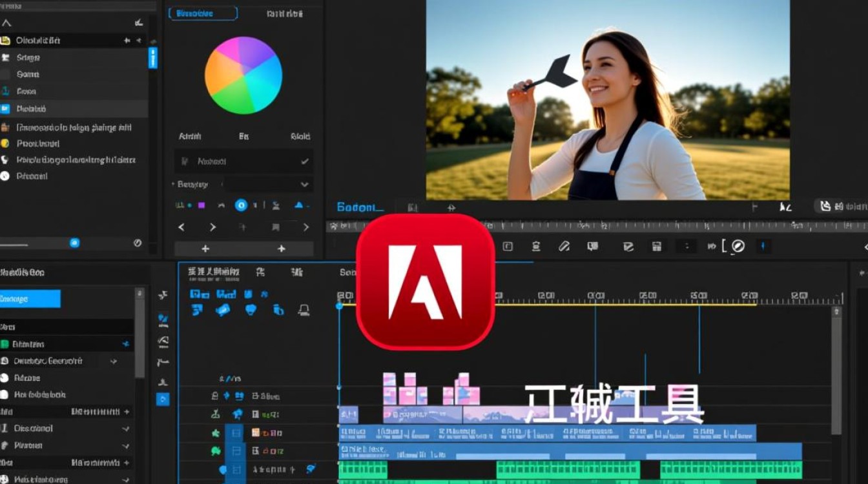Pick a hue on the color wheel
868x484 pixels.
[x=243, y=76]
